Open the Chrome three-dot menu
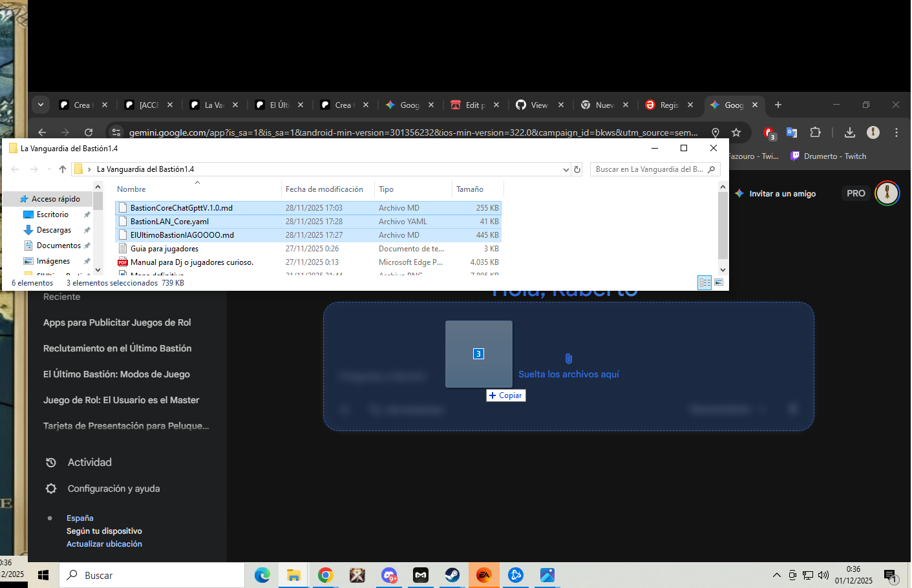This screenshot has height=588, width=912. click(896, 132)
